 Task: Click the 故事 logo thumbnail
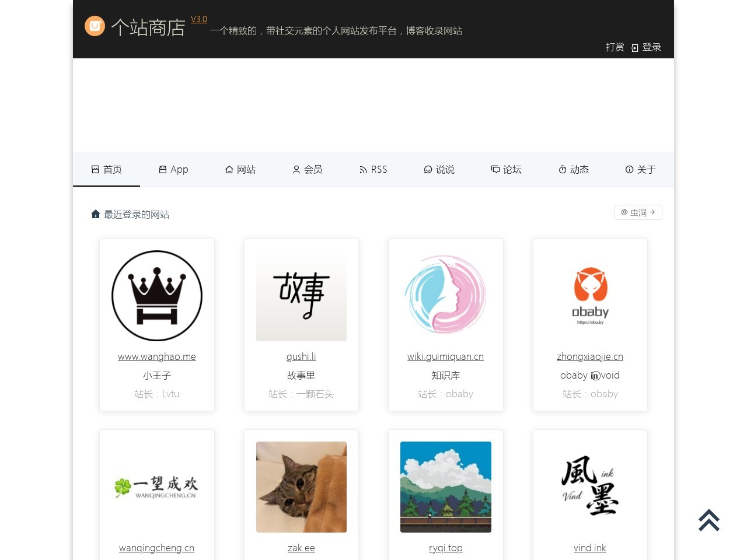pos(301,296)
